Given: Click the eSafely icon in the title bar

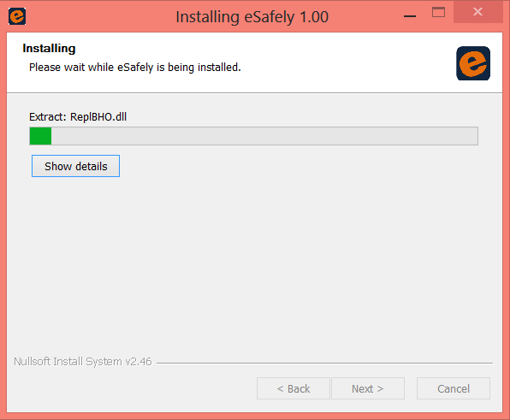Looking at the screenshot, I should pos(17,16).
